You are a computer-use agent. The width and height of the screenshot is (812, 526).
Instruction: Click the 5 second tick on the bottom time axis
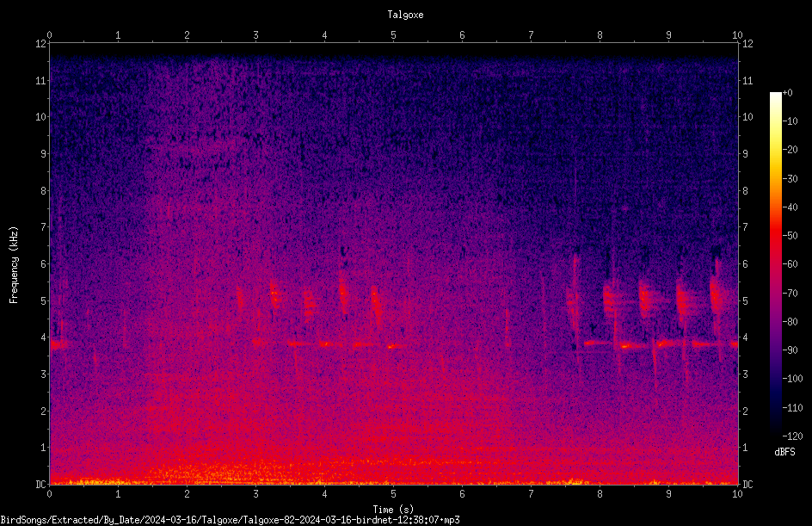[394, 494]
